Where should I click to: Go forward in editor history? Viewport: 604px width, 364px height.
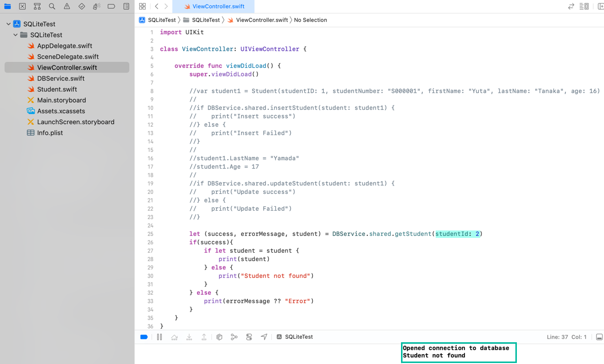click(x=166, y=6)
